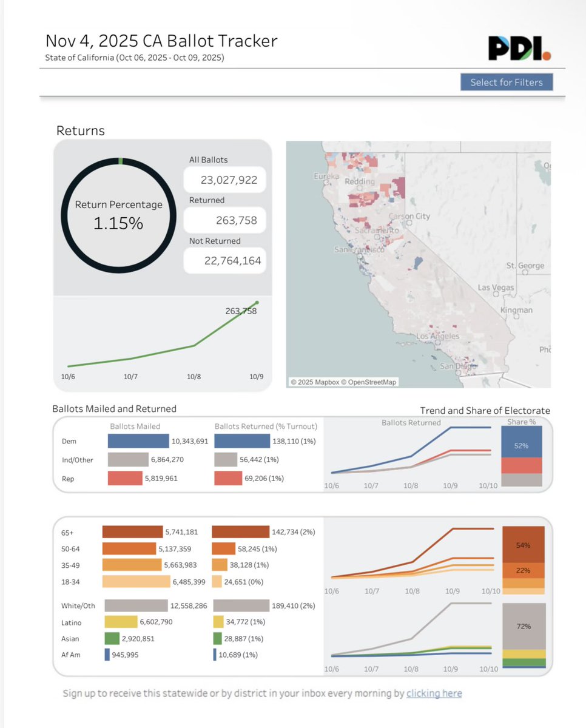Click the 69,206 (1%) Rep returned value
The image size is (586, 728).
click(x=264, y=478)
